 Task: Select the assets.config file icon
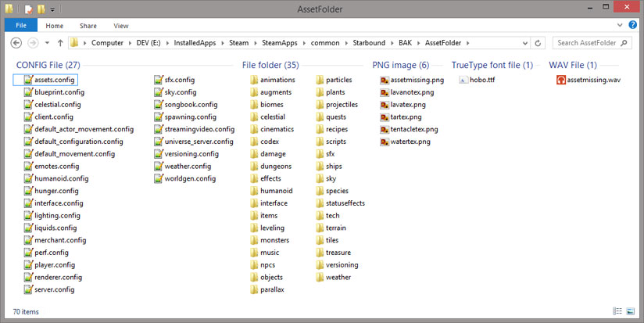[28, 80]
